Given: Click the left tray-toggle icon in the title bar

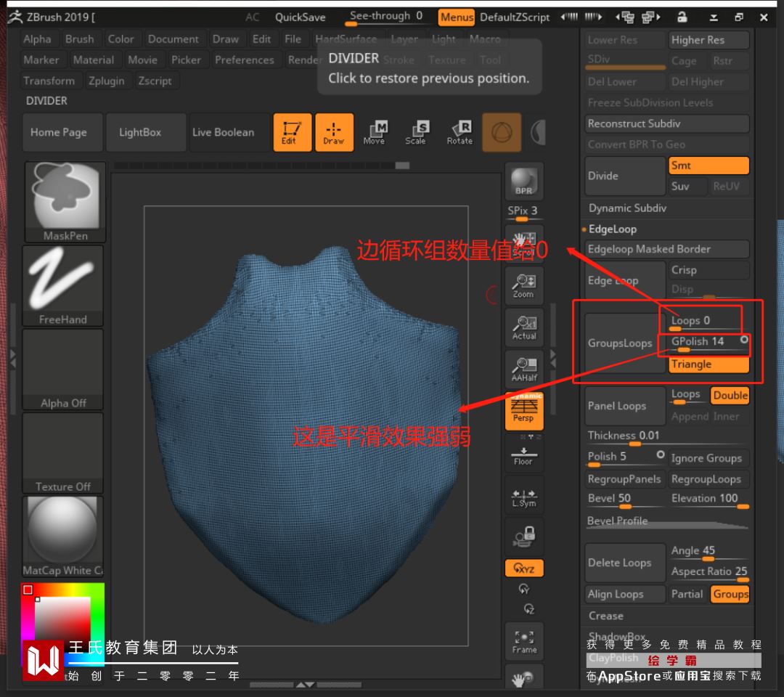Looking at the screenshot, I should tap(569, 17).
